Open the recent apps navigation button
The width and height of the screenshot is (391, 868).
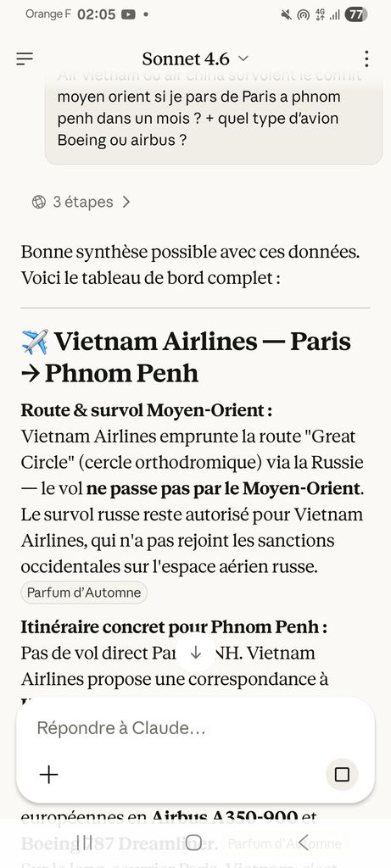click(x=84, y=843)
